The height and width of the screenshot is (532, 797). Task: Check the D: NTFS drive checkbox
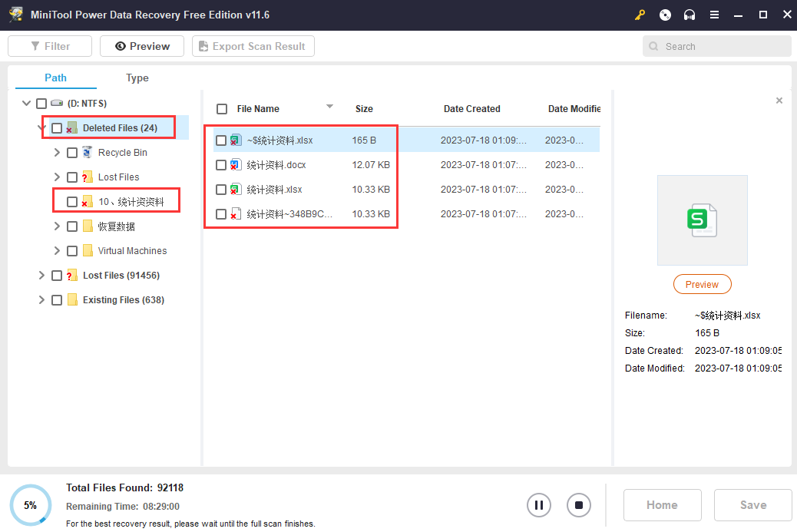pyautogui.click(x=41, y=104)
